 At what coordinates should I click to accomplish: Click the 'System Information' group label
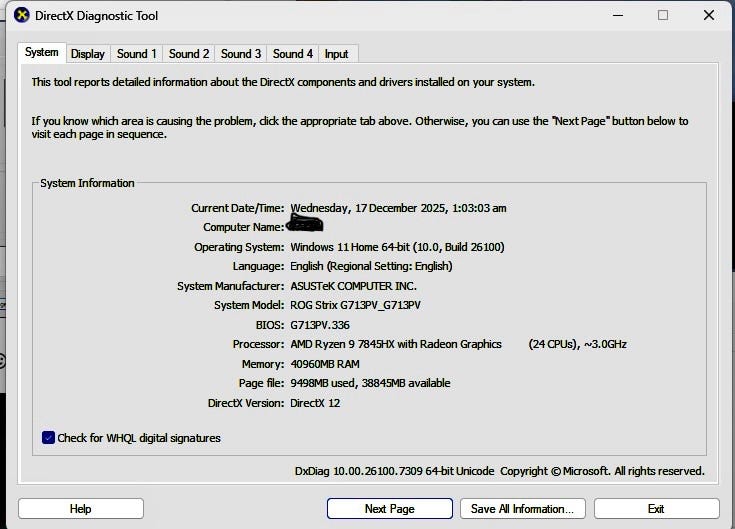pyautogui.click(x=87, y=183)
